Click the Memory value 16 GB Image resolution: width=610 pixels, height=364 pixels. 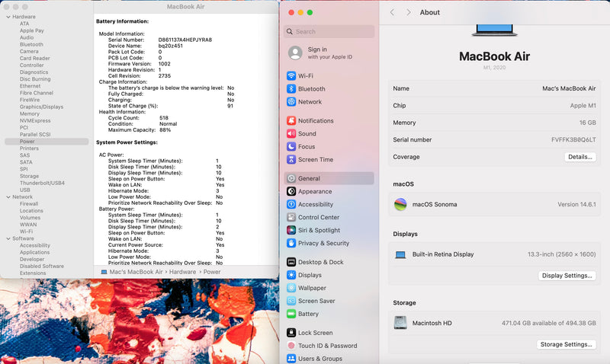tap(587, 123)
